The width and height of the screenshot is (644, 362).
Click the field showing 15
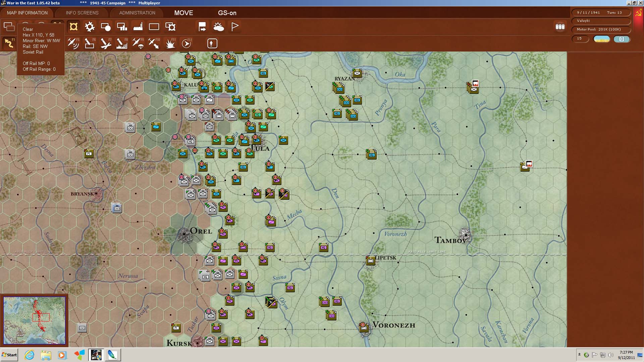click(x=580, y=39)
